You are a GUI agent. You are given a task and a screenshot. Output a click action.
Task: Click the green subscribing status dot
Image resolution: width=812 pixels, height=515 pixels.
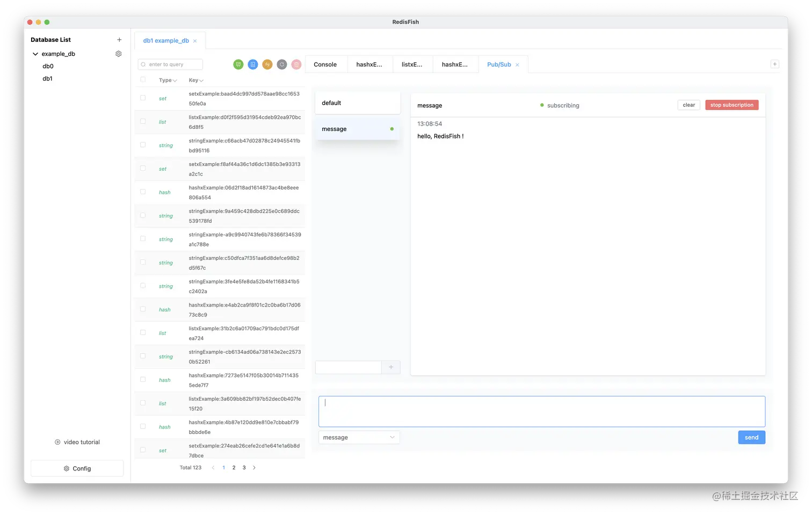[542, 105]
